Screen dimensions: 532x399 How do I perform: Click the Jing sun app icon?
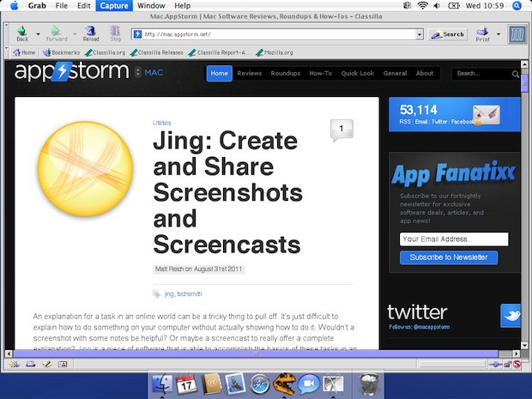pyautogui.click(x=85, y=169)
